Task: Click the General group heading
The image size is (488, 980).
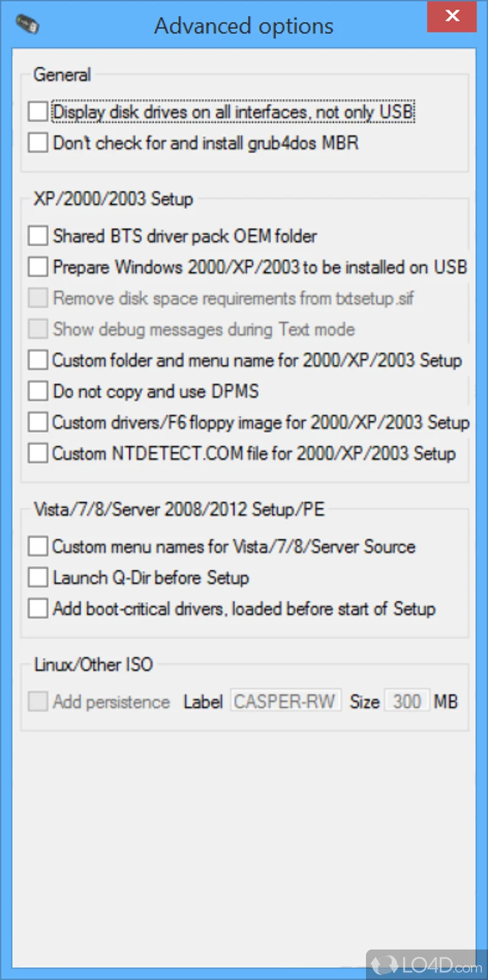Action: 62,75
